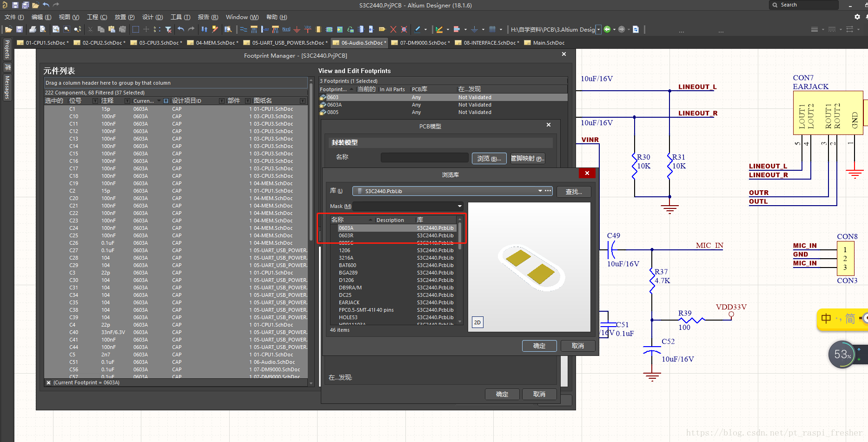Click the settings gear icon top right
This screenshot has height=442, width=868.
pos(857,17)
